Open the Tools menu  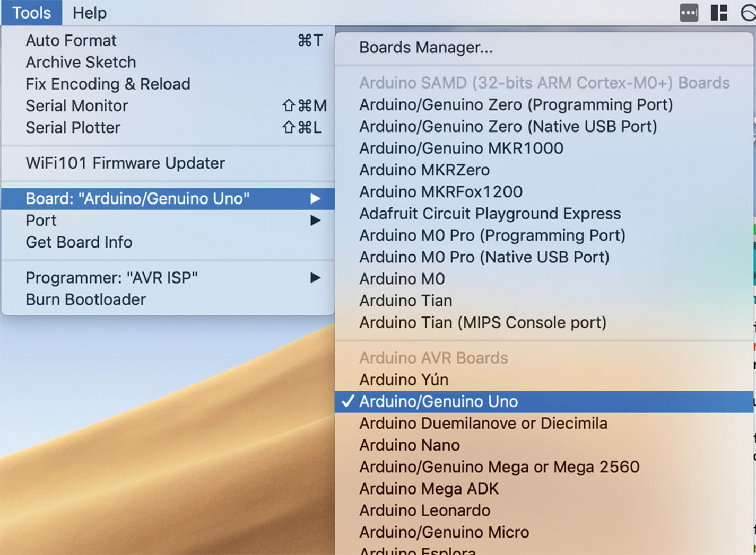click(31, 13)
